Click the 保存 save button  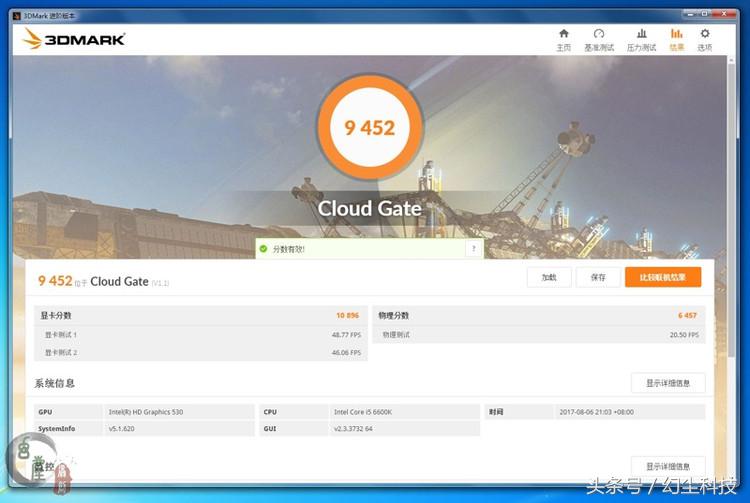click(598, 277)
